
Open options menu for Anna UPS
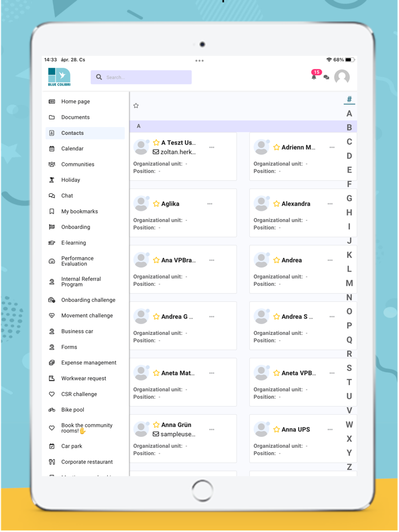pyautogui.click(x=330, y=429)
